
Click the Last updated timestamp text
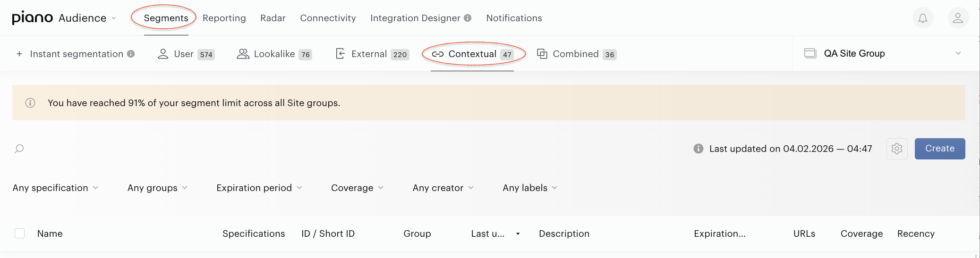pyautogui.click(x=791, y=149)
